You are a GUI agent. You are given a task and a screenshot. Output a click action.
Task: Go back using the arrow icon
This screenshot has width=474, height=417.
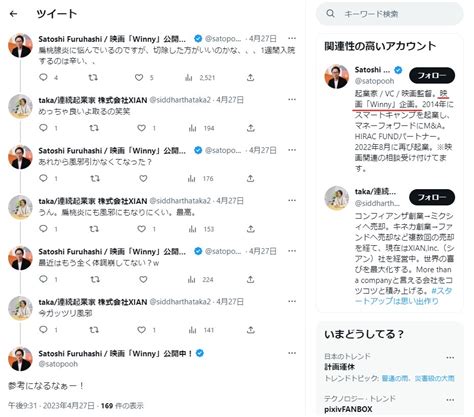click(14, 14)
